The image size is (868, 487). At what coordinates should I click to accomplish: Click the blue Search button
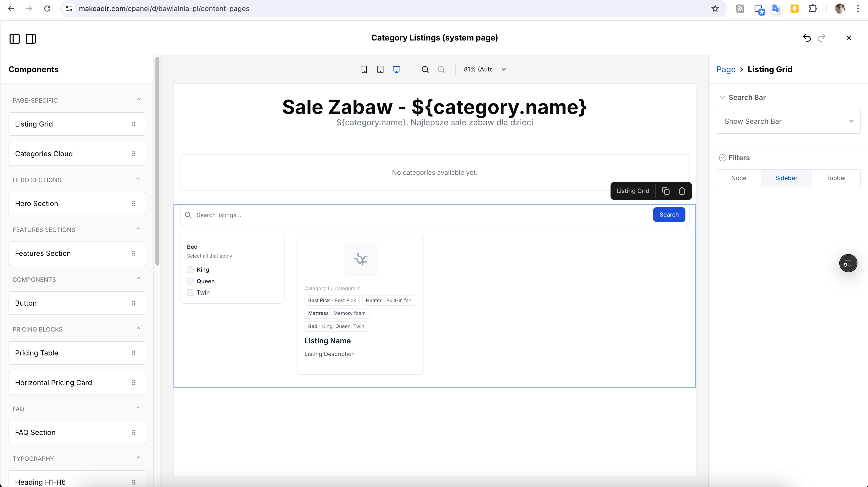[x=669, y=215]
